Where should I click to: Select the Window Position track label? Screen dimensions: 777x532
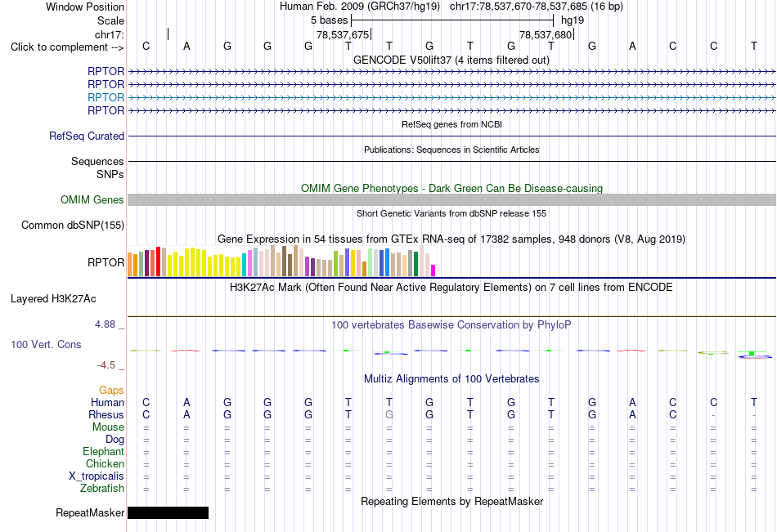(x=85, y=7)
